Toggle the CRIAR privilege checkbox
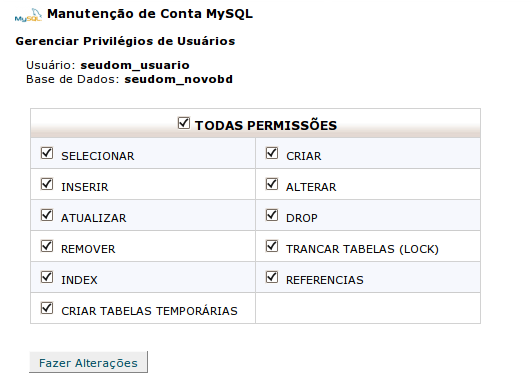The width and height of the screenshot is (531, 389). pos(272,153)
